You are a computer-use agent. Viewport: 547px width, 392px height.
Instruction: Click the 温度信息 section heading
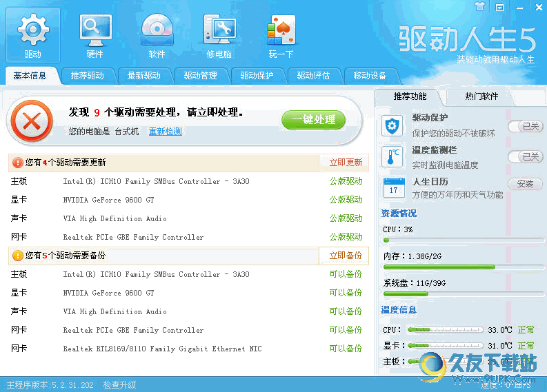coord(399,310)
